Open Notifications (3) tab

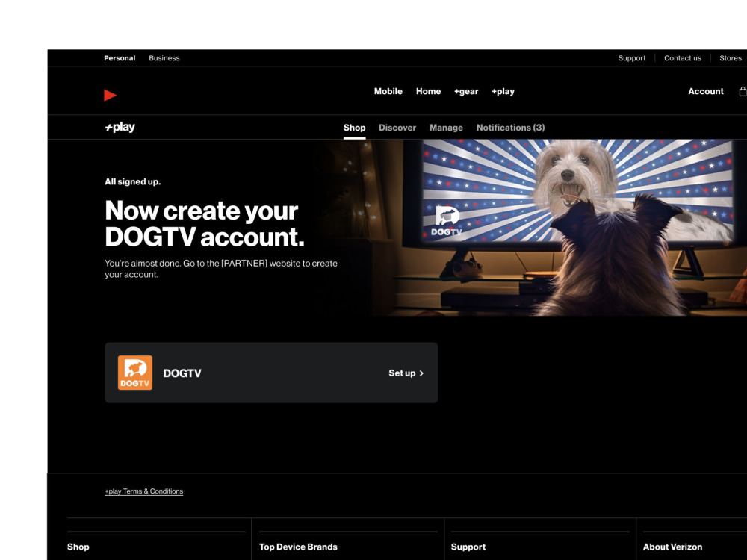[511, 128]
